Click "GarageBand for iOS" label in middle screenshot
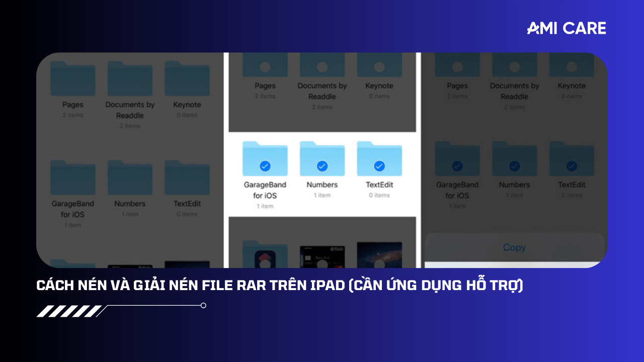644x362 pixels. pyautogui.click(x=265, y=190)
